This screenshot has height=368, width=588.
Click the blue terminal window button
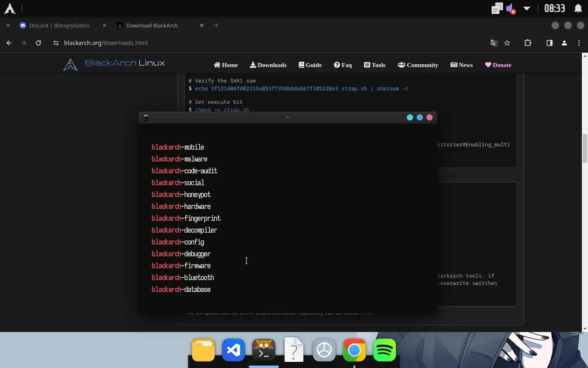pyautogui.click(x=420, y=117)
